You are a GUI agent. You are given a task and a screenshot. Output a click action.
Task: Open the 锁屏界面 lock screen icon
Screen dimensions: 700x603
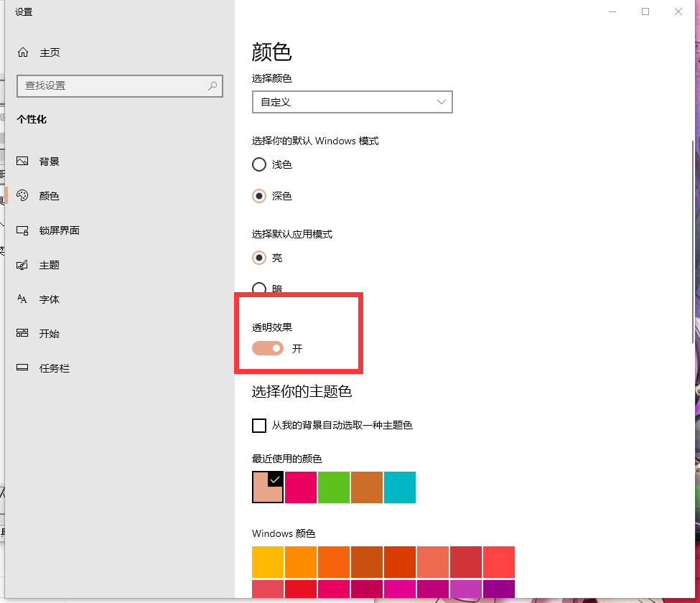[23, 230]
